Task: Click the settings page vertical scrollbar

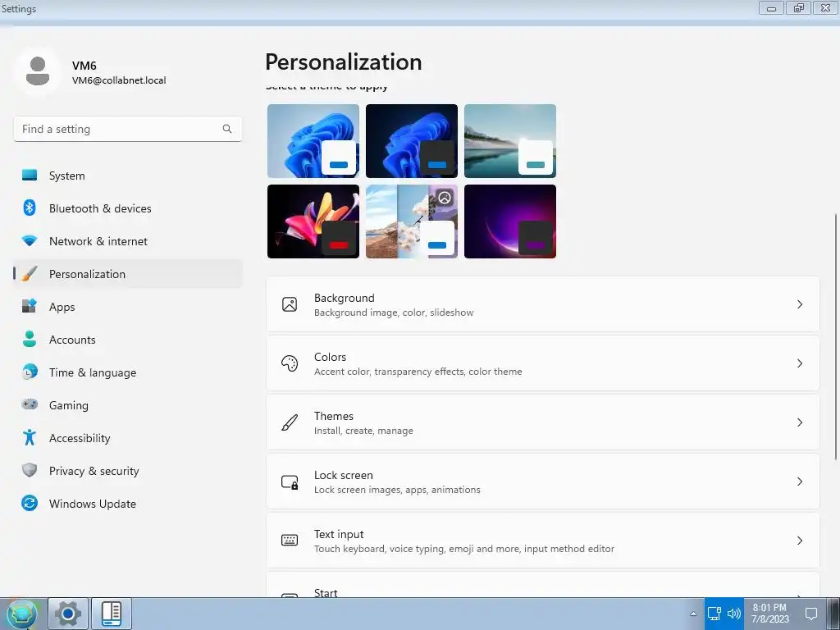Action: [836, 336]
